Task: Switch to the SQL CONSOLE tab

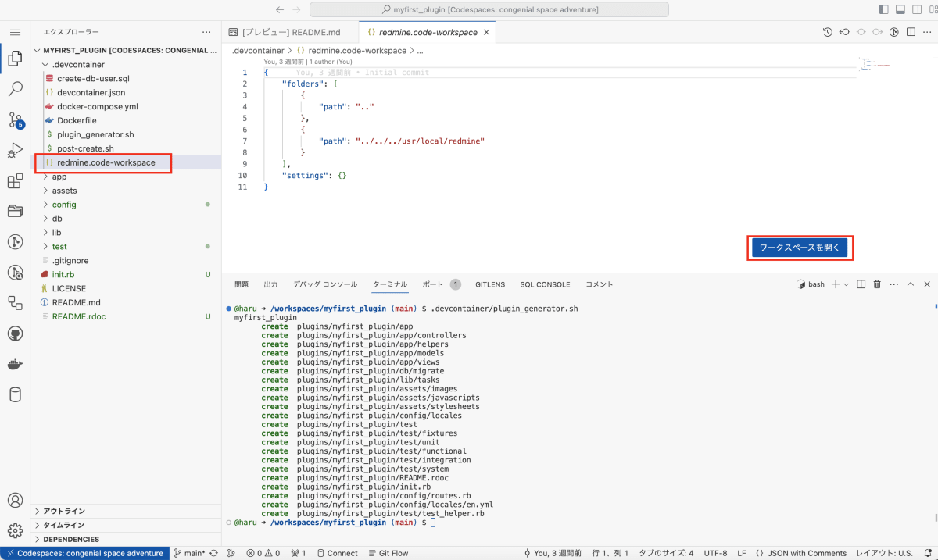Action: [x=545, y=284]
